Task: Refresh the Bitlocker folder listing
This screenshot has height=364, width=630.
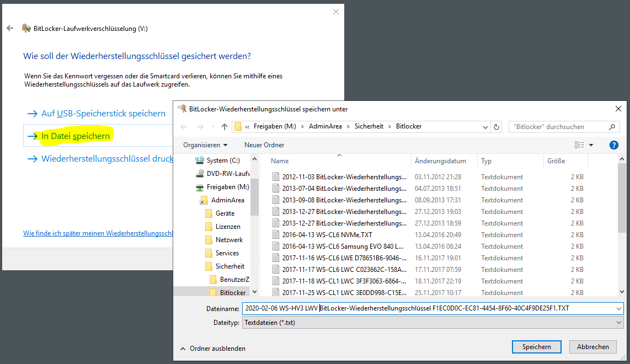Action: (x=496, y=126)
